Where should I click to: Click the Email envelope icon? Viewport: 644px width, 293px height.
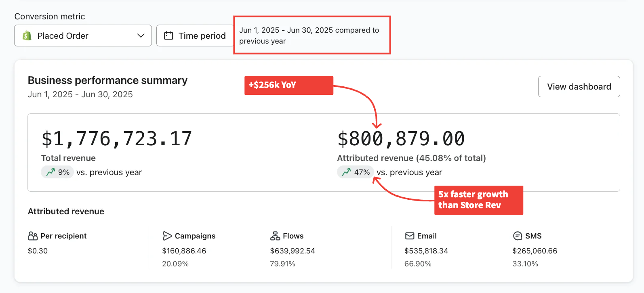410,236
